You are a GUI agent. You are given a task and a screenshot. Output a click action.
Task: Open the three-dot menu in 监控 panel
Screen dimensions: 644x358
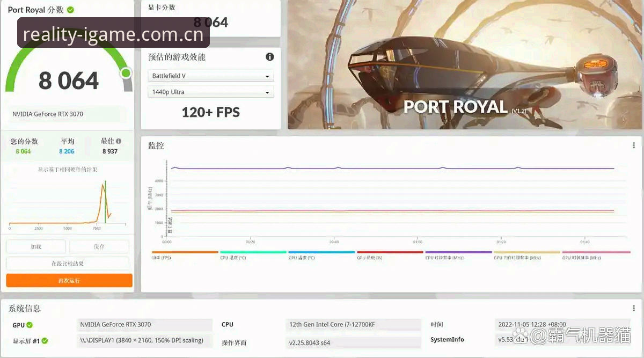634,145
